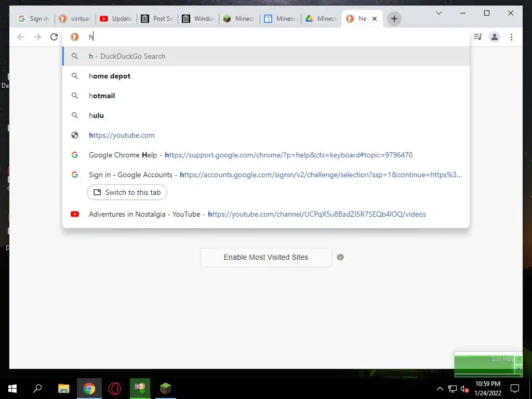
Task: Open Adventures in Nostalgia YouTube suggestion
Action: click(x=267, y=214)
